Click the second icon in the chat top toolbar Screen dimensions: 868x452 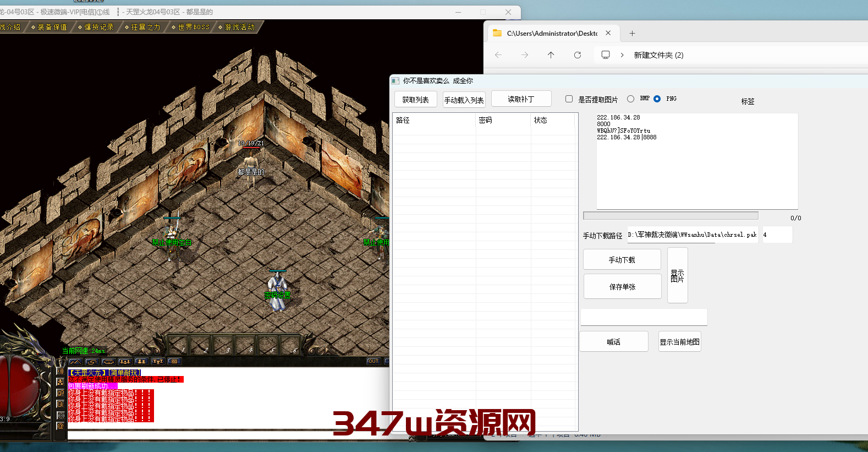92,362
